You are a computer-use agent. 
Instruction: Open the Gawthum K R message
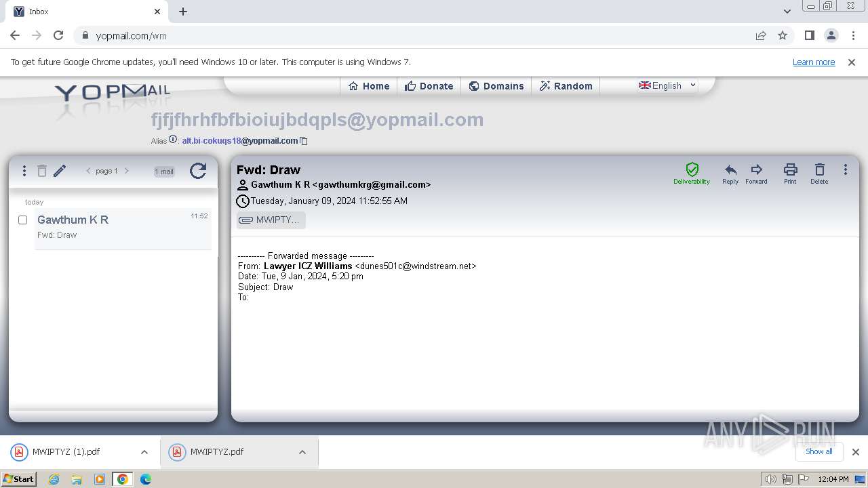123,228
